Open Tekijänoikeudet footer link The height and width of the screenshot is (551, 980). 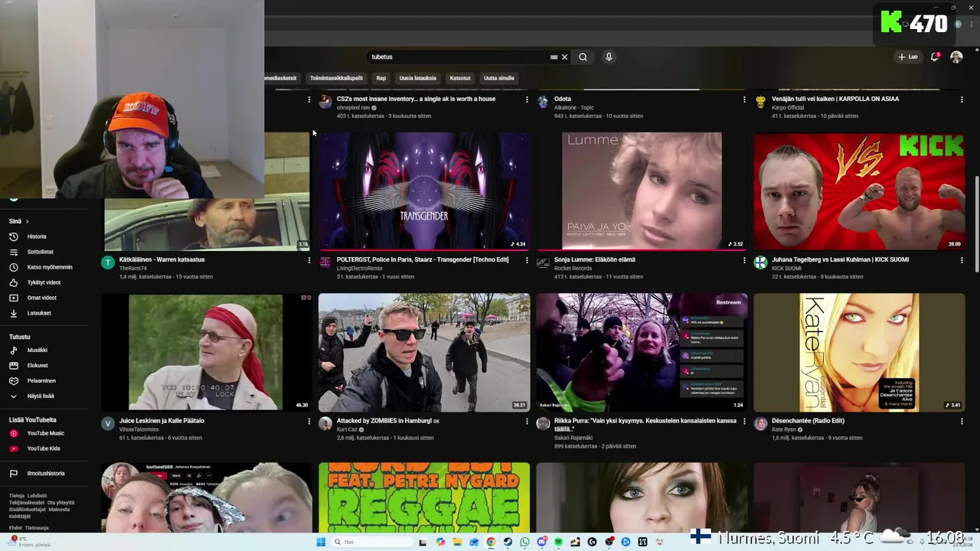tap(28, 502)
